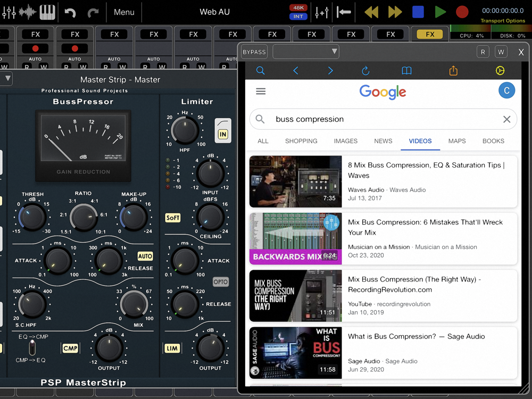The height and width of the screenshot is (399, 532).
Task: Click the BussPressor MAKE-UP knob
Action: [x=134, y=218]
